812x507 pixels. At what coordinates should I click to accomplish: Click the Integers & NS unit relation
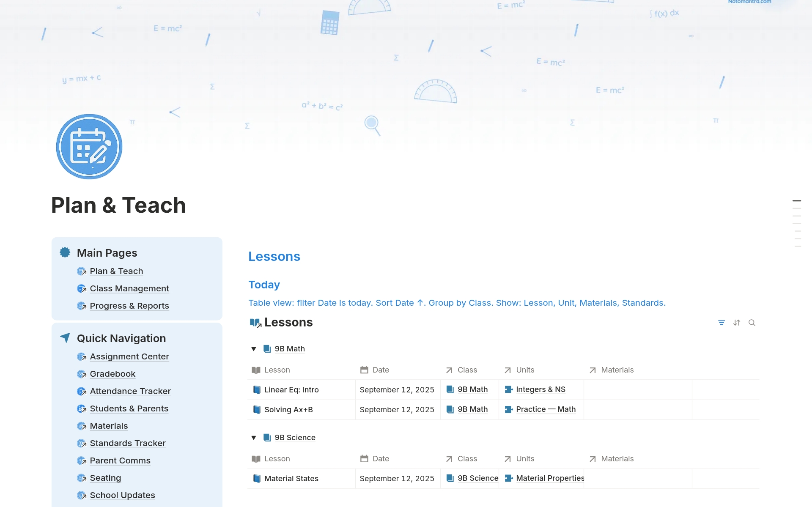pos(540,389)
